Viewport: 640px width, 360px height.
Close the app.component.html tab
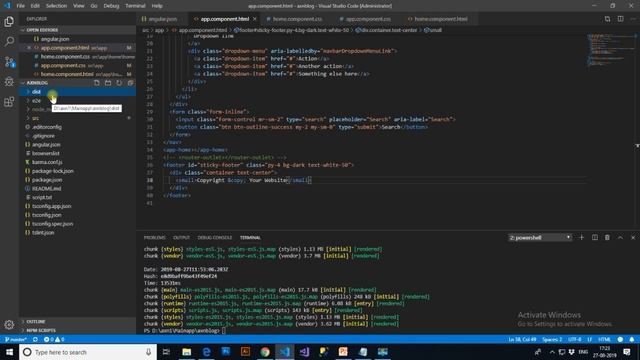tap(255, 19)
